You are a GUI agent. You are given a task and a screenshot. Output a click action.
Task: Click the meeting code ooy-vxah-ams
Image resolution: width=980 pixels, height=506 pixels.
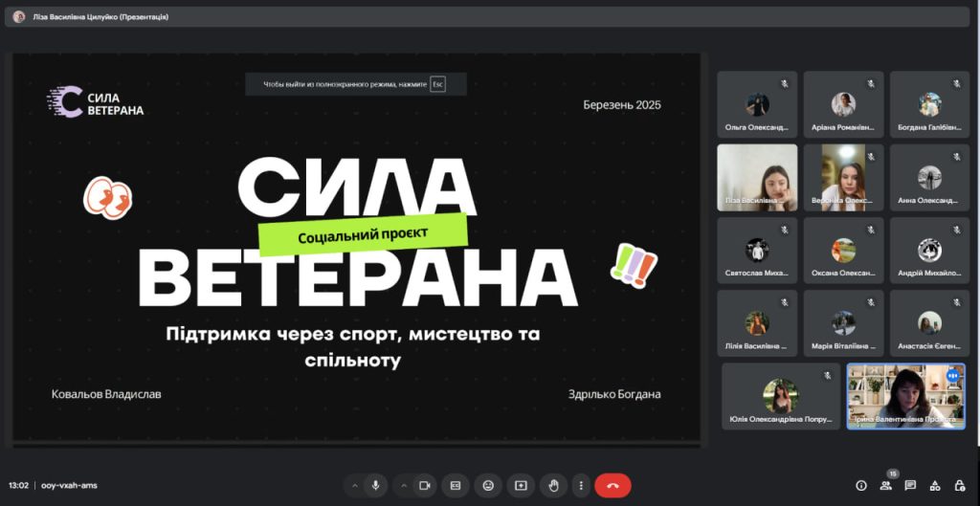[69, 485]
